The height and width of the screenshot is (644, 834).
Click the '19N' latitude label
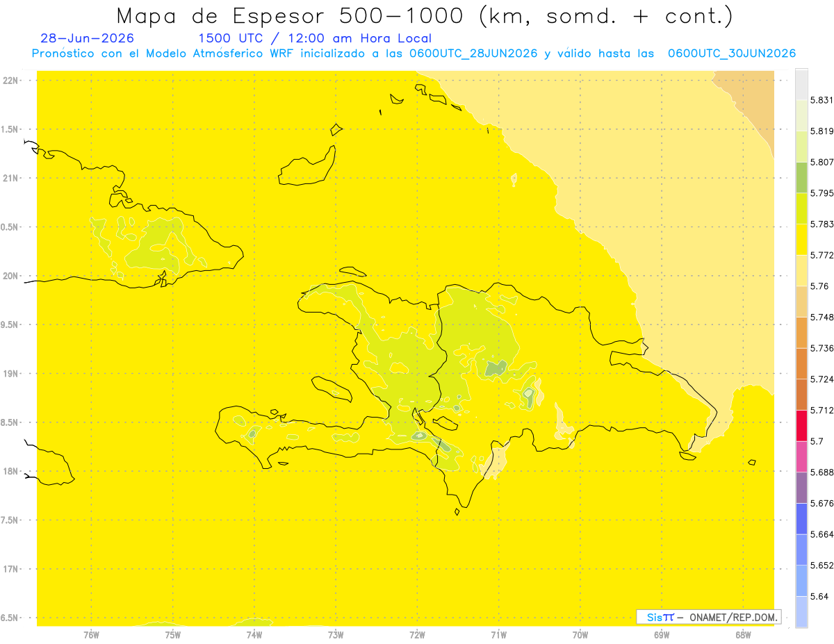(x=10, y=374)
